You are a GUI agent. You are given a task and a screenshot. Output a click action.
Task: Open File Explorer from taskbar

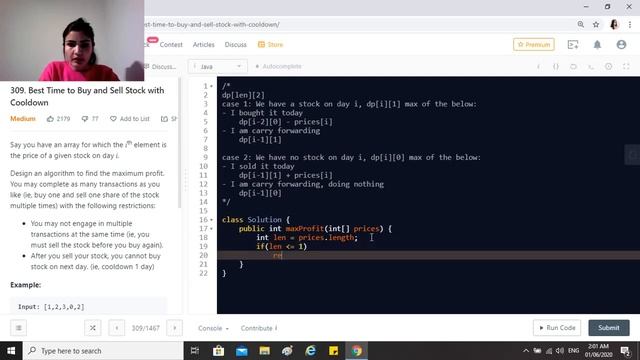pyautogui.click(x=264, y=351)
